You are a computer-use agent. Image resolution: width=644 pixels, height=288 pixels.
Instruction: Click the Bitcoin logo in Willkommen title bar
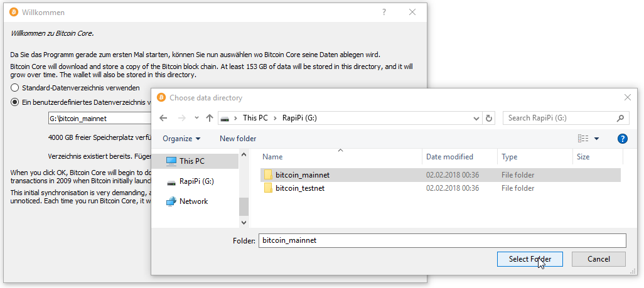pos(14,13)
